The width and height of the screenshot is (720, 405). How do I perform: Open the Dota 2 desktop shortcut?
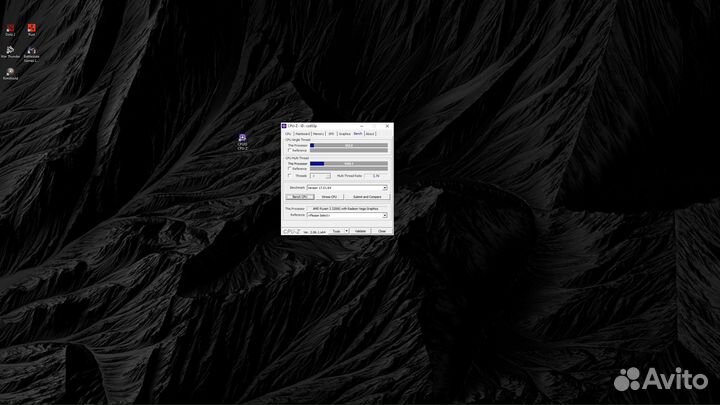coord(10,30)
